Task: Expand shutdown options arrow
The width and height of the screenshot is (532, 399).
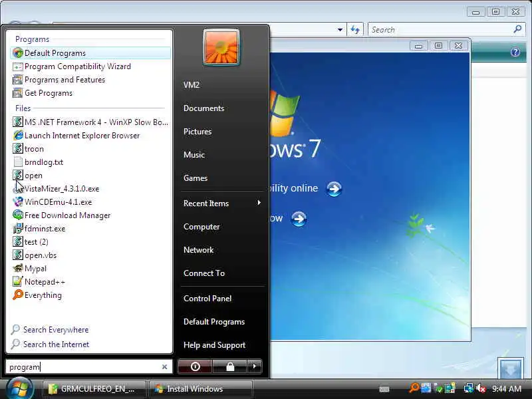Action: 255,366
